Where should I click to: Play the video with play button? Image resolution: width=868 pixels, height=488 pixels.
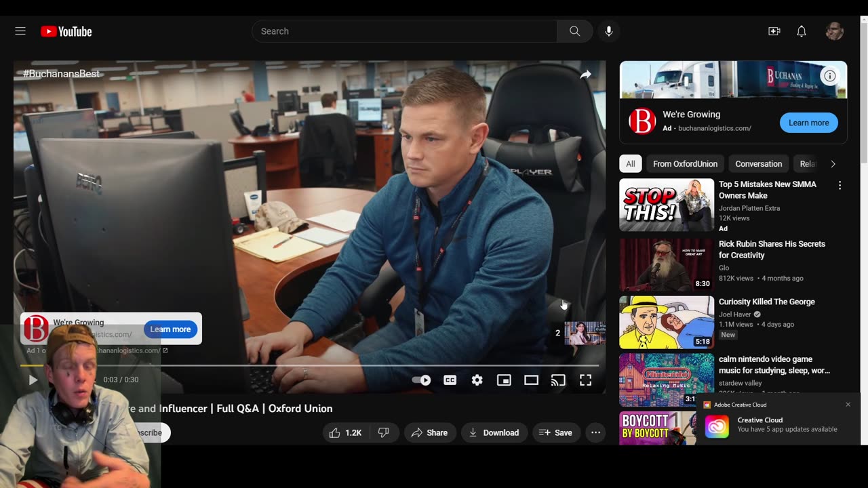[x=33, y=380]
